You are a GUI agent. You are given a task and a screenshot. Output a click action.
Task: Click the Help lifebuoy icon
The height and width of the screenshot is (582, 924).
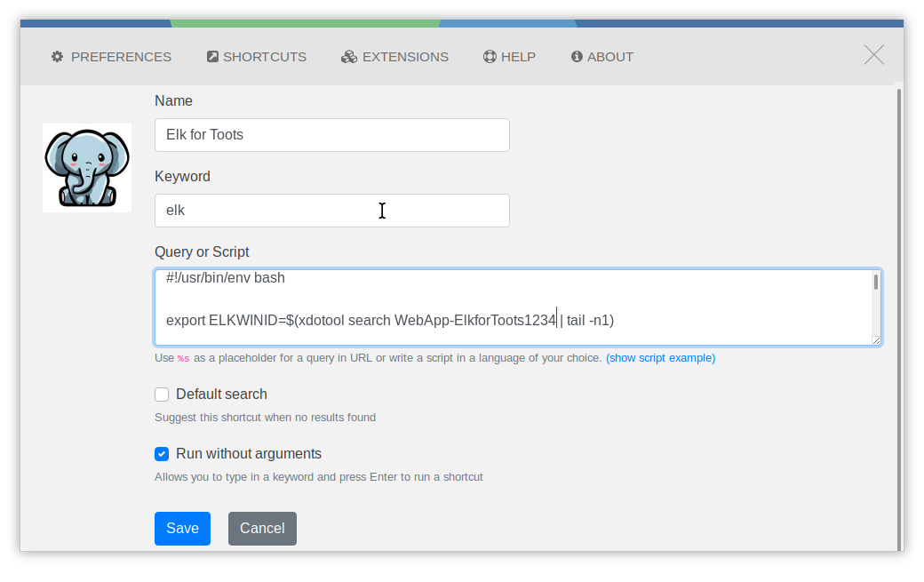[490, 57]
